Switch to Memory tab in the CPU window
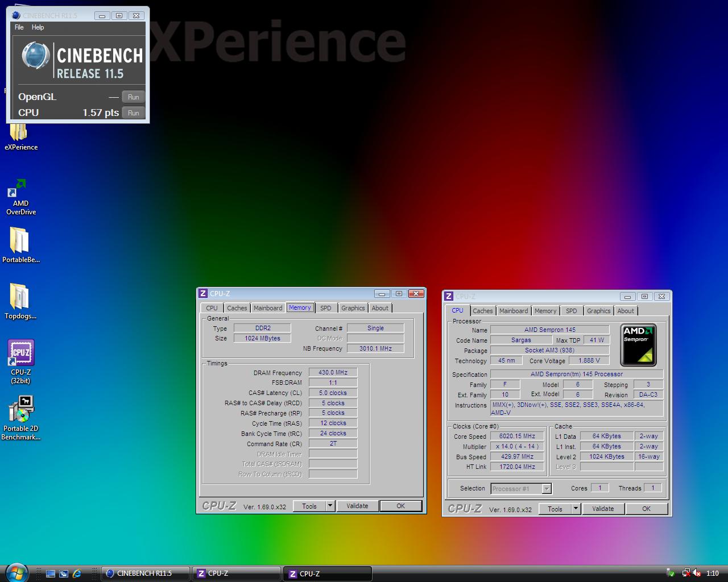Viewport: 728px width, 582px height. (x=545, y=311)
